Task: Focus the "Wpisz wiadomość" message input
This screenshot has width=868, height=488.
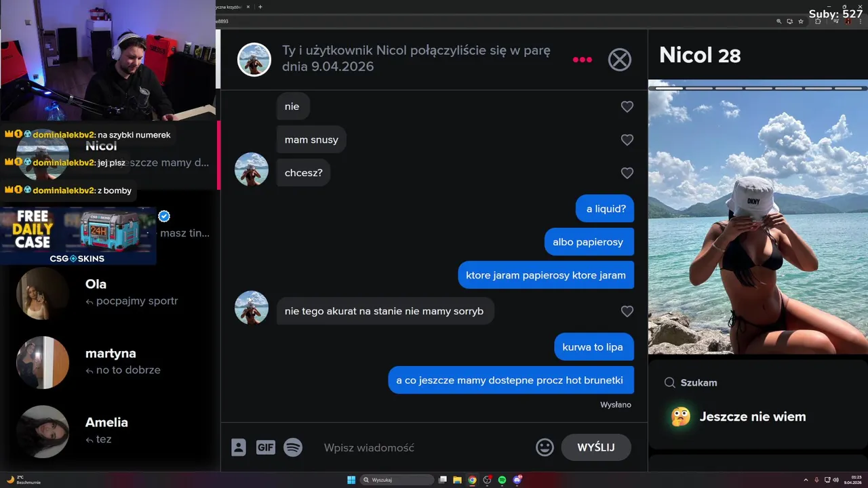Action: (424, 447)
